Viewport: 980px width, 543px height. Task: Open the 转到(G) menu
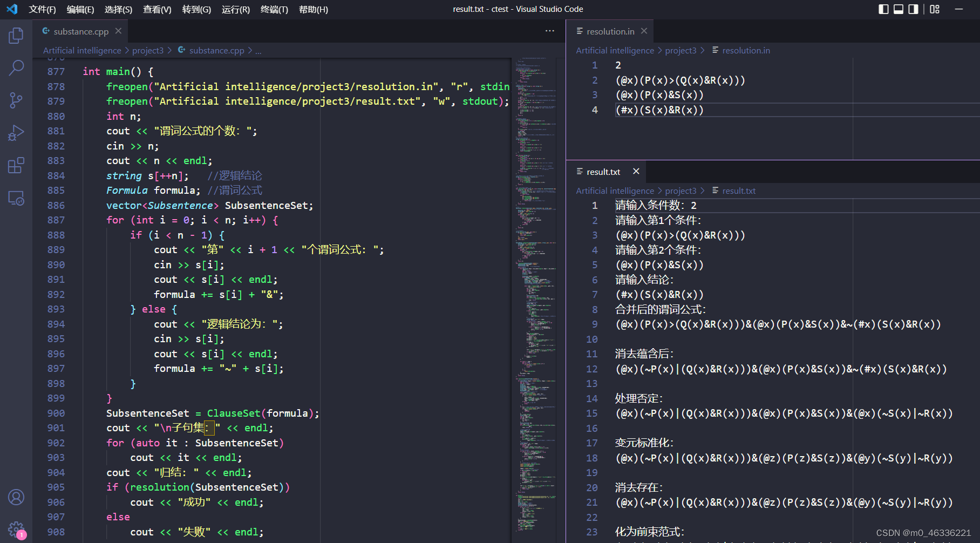click(196, 9)
